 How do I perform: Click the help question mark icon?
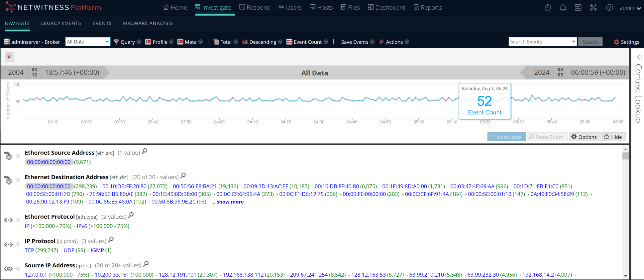[609, 7]
